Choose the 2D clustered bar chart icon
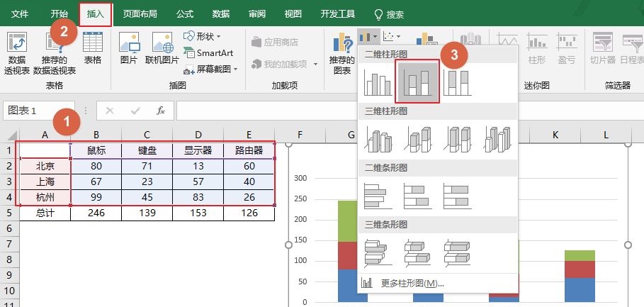 coord(378,196)
